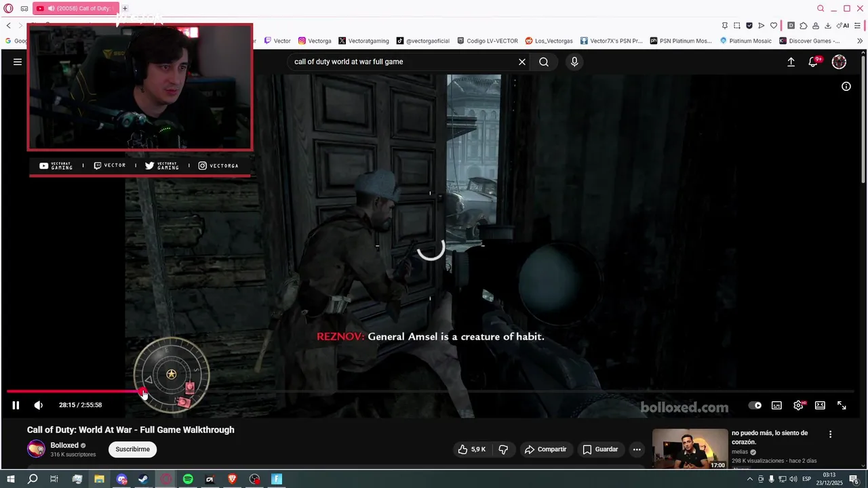Open the PSN Platinum Mos... bookmark

(681, 41)
